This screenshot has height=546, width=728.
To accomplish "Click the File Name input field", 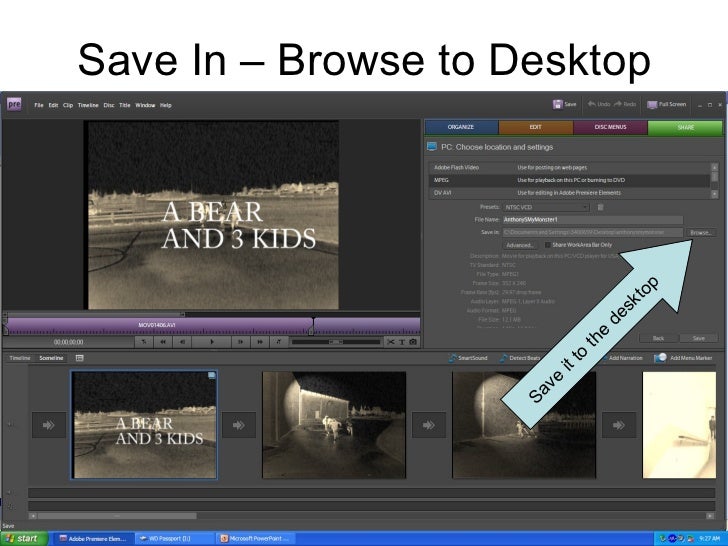I will (x=592, y=220).
